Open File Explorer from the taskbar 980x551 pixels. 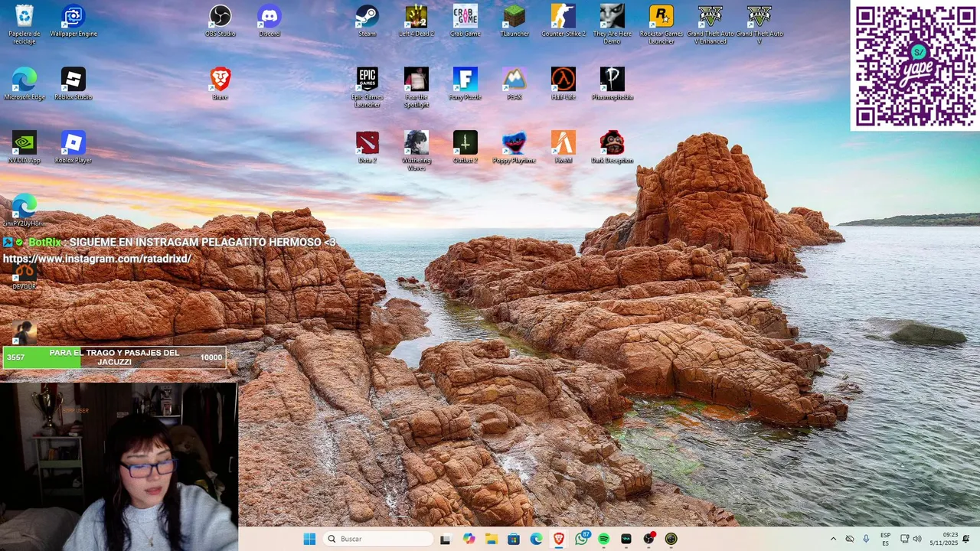pos(491,539)
